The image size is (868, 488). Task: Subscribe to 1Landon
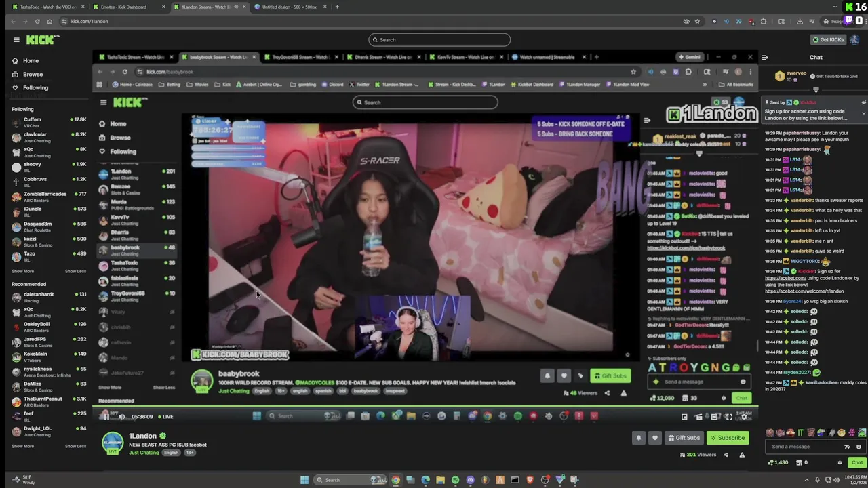coord(728,438)
